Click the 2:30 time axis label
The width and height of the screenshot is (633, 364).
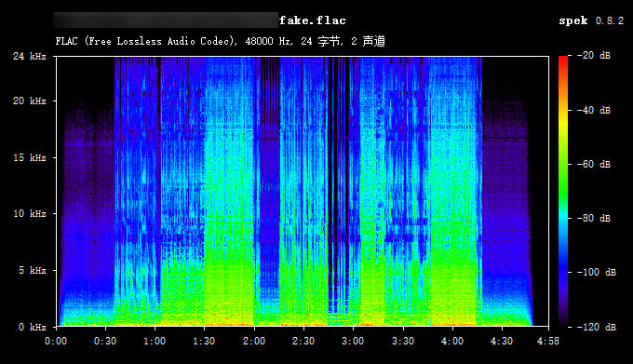(303, 342)
